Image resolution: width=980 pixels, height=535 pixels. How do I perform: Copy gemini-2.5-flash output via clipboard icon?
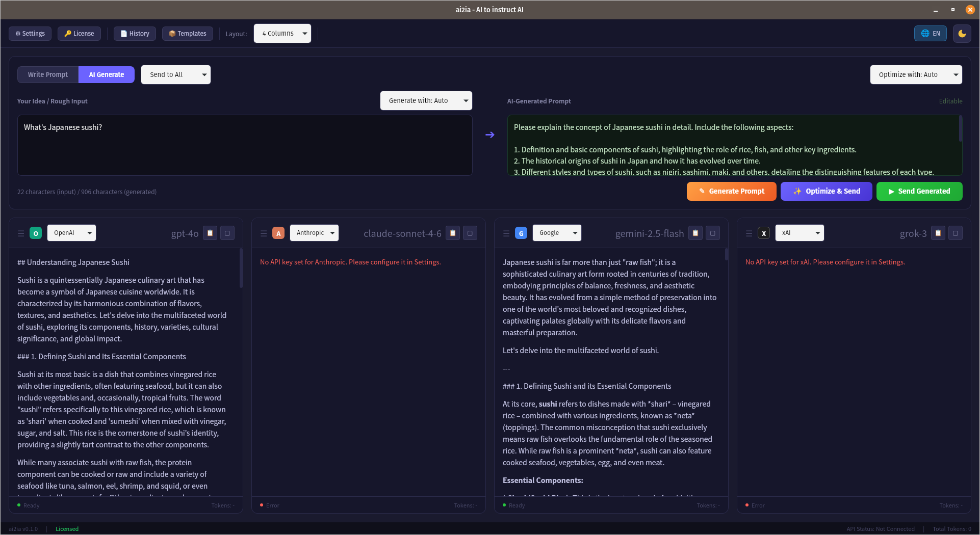point(695,233)
